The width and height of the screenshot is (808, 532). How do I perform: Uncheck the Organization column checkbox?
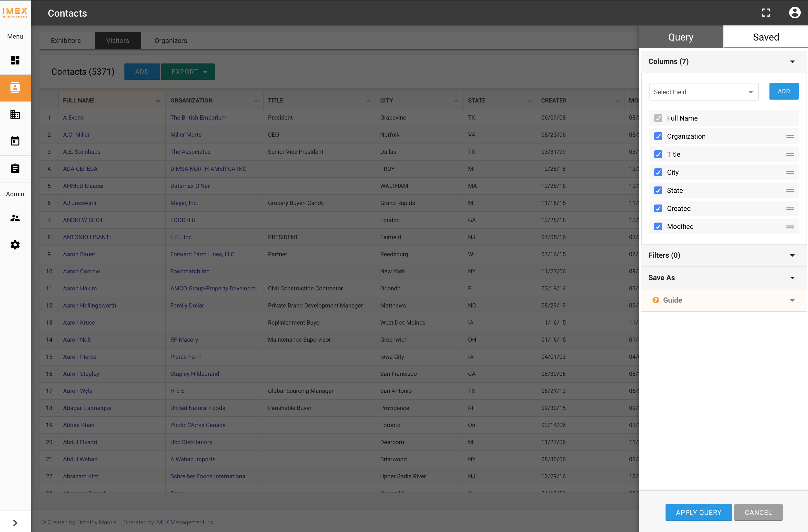[658, 136]
